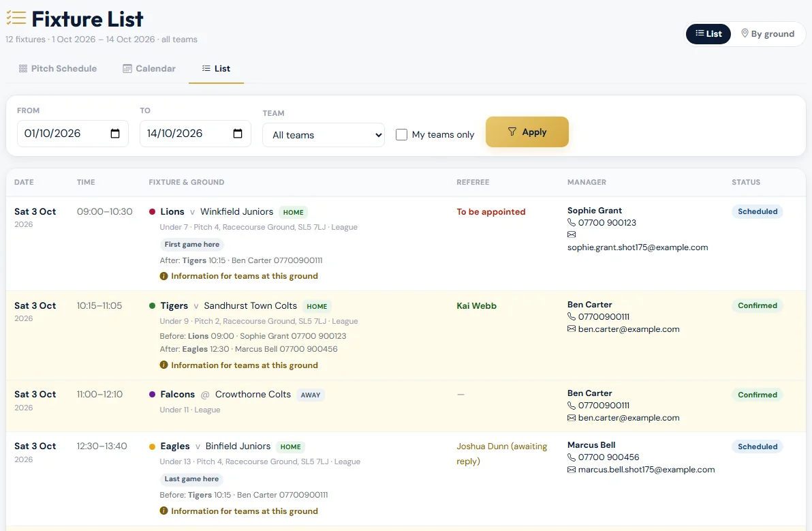Viewport: 812px width, 531px height.
Task: Click phone icon in Falcons row manager cell
Action: 572,406
